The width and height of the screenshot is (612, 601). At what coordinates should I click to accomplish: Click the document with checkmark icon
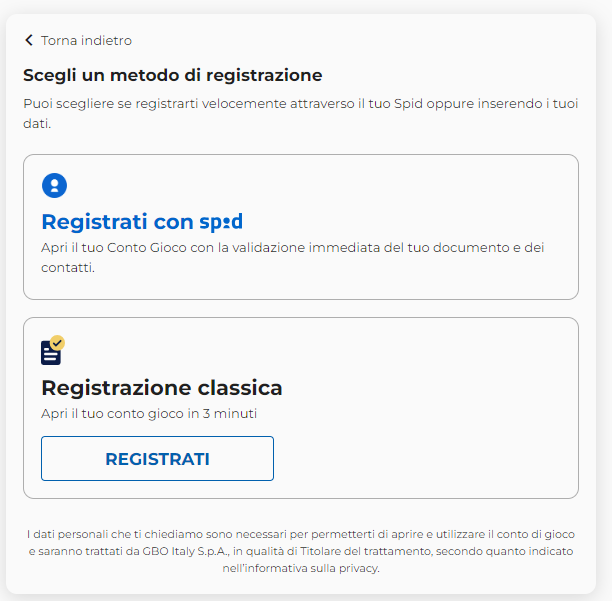(x=52, y=351)
